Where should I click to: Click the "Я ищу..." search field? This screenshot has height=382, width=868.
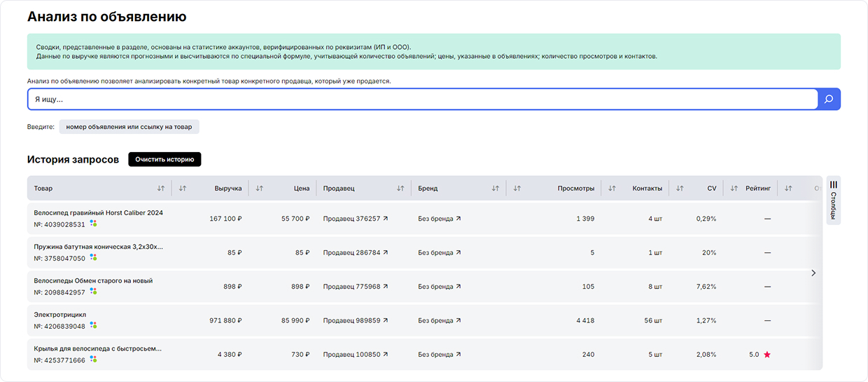[x=420, y=100]
